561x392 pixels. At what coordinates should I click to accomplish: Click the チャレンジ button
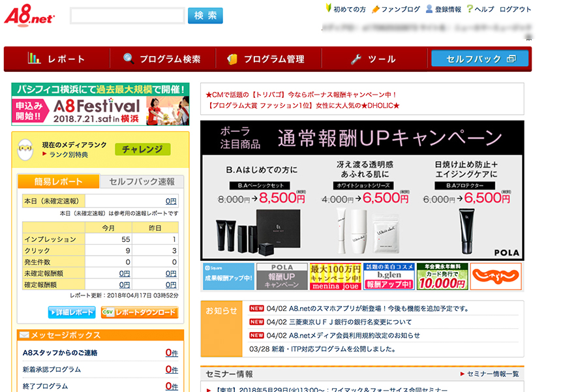[x=142, y=149]
